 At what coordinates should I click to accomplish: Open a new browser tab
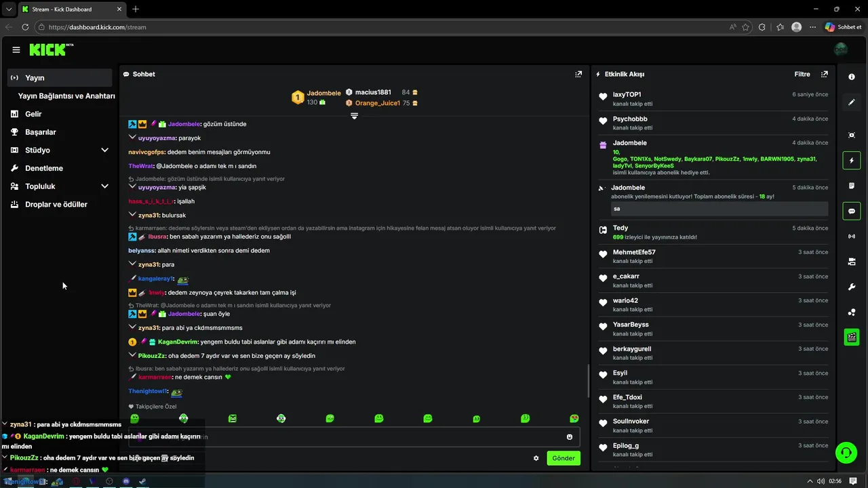point(136,9)
